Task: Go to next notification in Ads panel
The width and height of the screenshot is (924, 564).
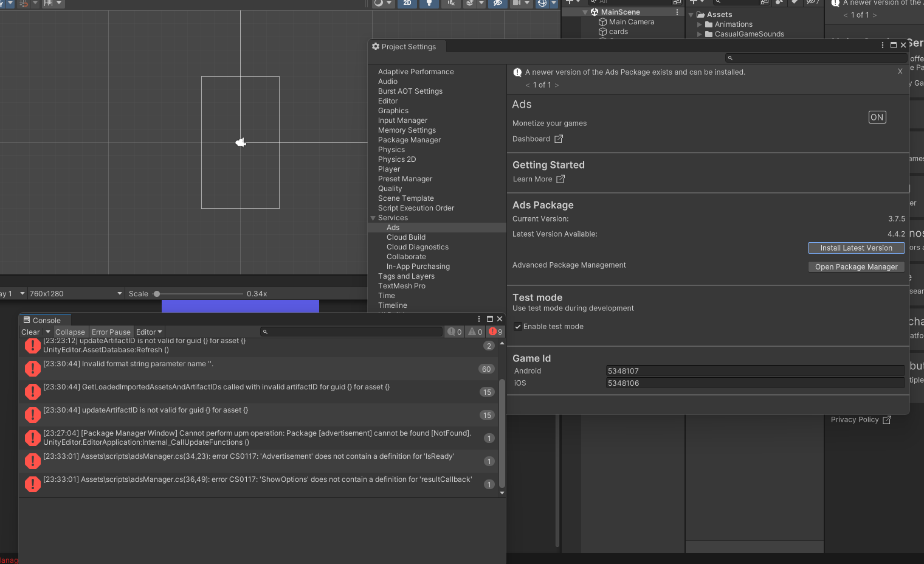Action: tap(557, 85)
